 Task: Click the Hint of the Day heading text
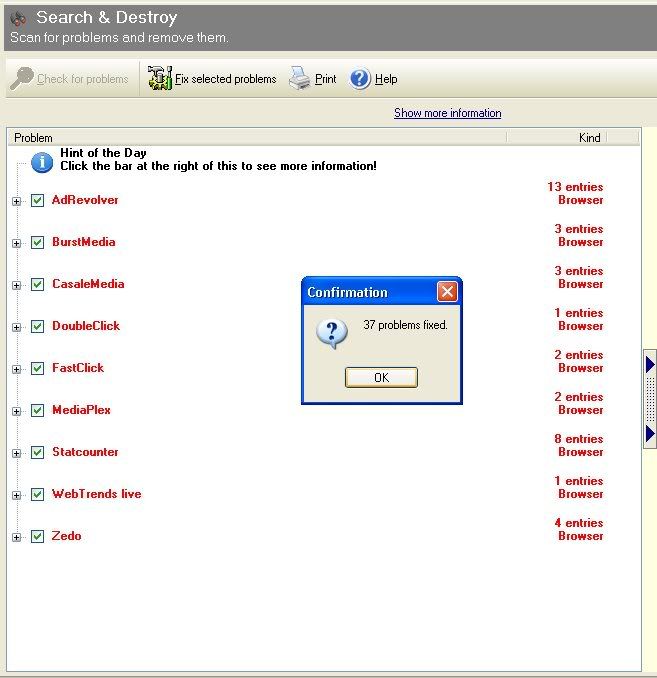point(103,153)
